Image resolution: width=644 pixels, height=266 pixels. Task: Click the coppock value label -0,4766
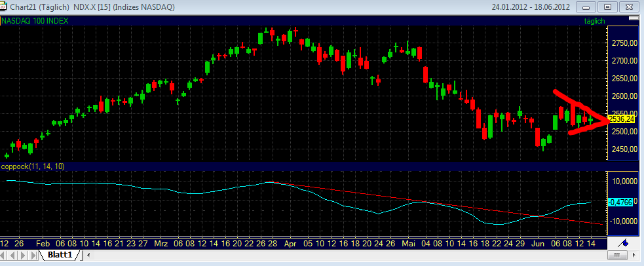[x=621, y=202]
